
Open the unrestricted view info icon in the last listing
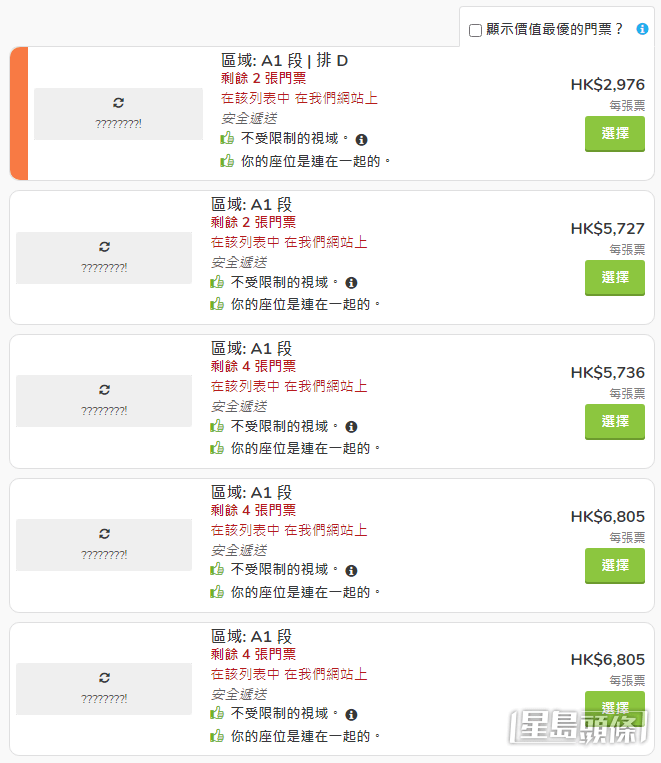(x=351, y=714)
